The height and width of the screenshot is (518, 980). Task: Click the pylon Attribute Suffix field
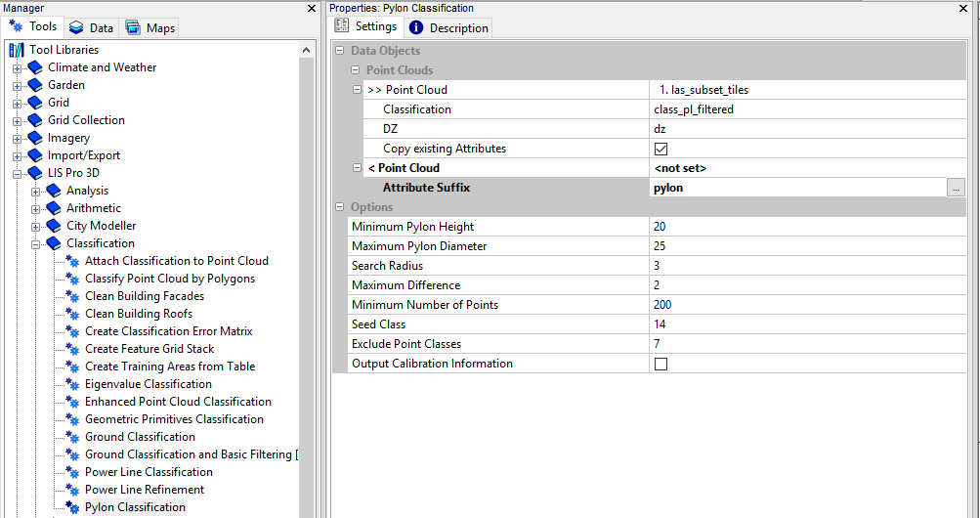(798, 188)
